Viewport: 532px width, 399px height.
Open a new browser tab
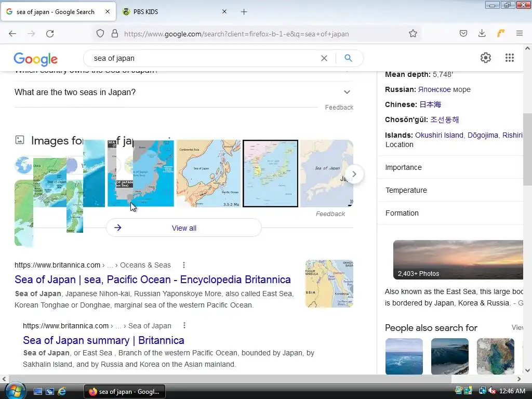point(244,12)
